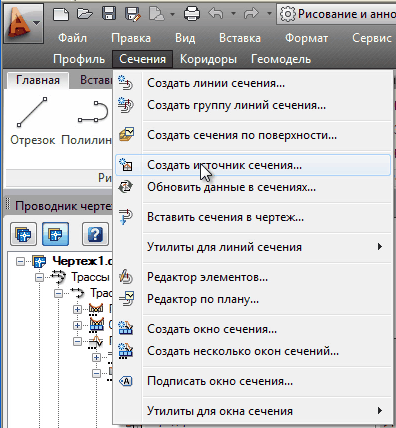The width and height of the screenshot is (396, 428).
Task: Expand the first plus node under alignment
Action: [77, 309]
